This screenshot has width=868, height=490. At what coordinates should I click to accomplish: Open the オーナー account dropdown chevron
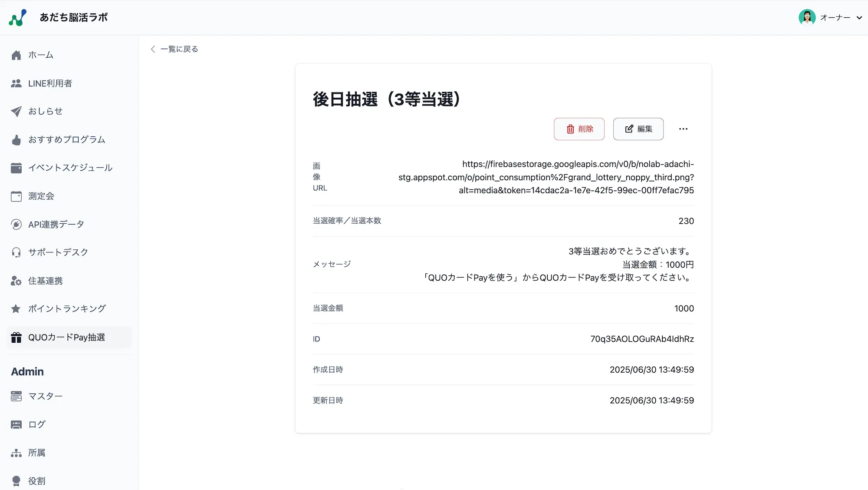[x=859, y=18]
